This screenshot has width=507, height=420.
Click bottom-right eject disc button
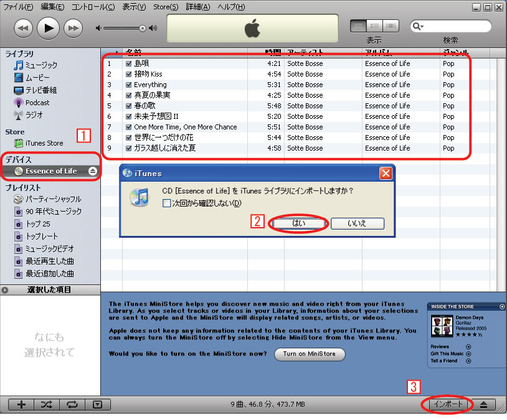[x=483, y=404]
